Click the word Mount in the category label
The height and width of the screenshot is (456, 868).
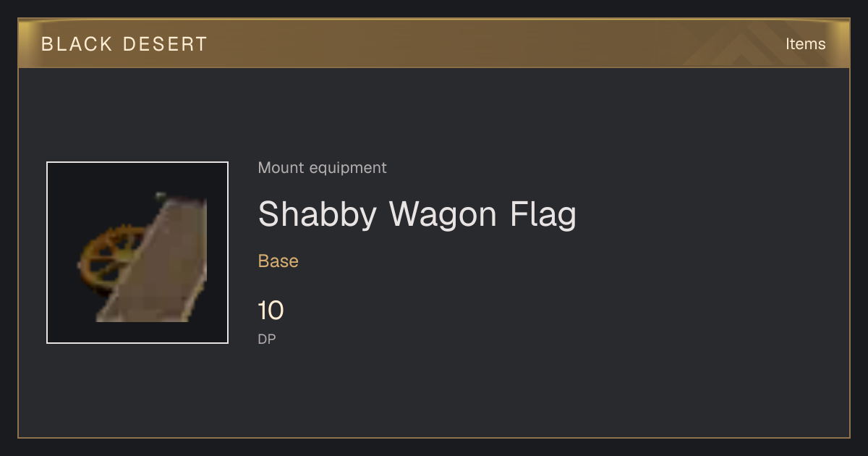pos(281,168)
